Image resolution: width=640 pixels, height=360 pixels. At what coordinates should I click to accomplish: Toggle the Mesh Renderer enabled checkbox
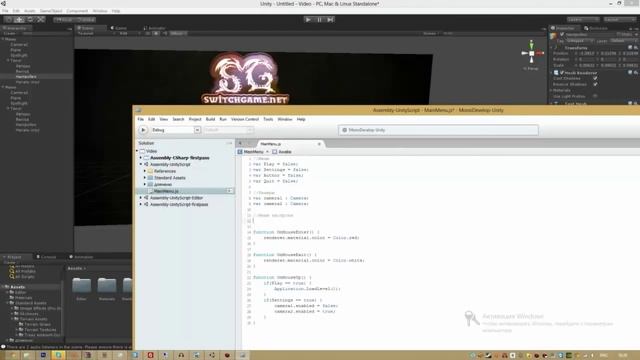562,72
